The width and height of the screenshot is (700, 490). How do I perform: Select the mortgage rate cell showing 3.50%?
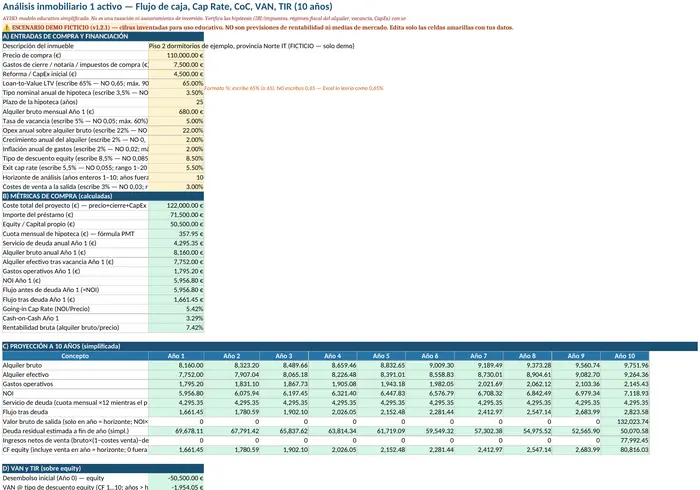176,93
